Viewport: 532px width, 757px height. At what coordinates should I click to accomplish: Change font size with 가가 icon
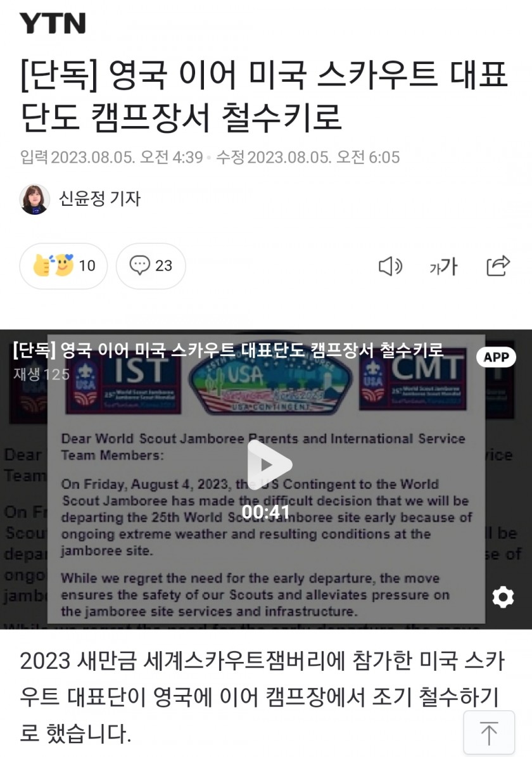[x=443, y=266]
